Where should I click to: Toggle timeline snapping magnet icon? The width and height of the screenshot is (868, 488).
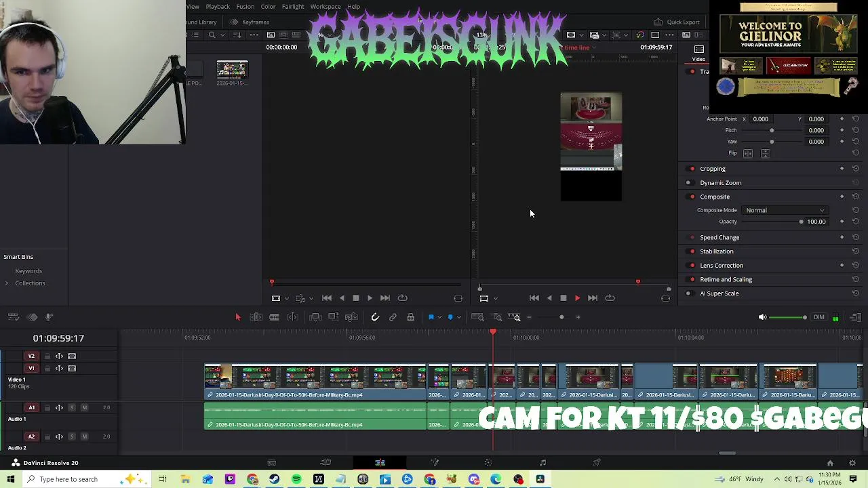(375, 317)
